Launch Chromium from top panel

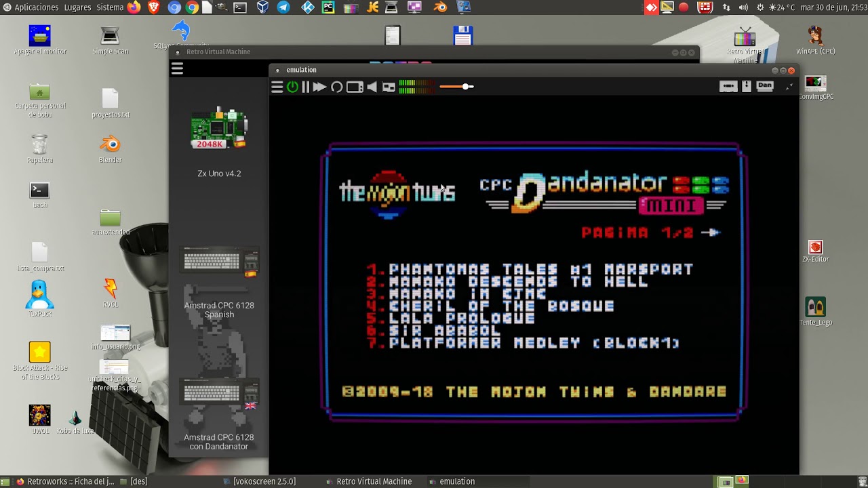(x=174, y=7)
